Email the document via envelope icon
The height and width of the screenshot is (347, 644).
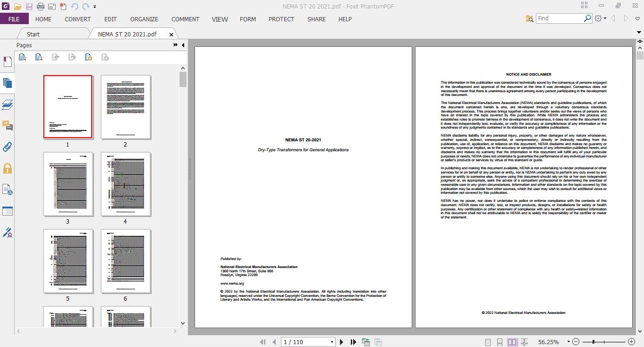click(x=51, y=7)
